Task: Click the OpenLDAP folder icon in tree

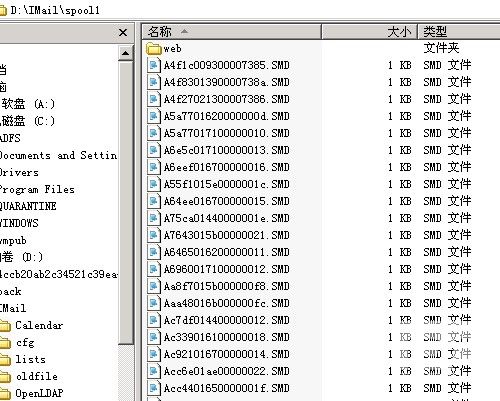Action: 5,394
